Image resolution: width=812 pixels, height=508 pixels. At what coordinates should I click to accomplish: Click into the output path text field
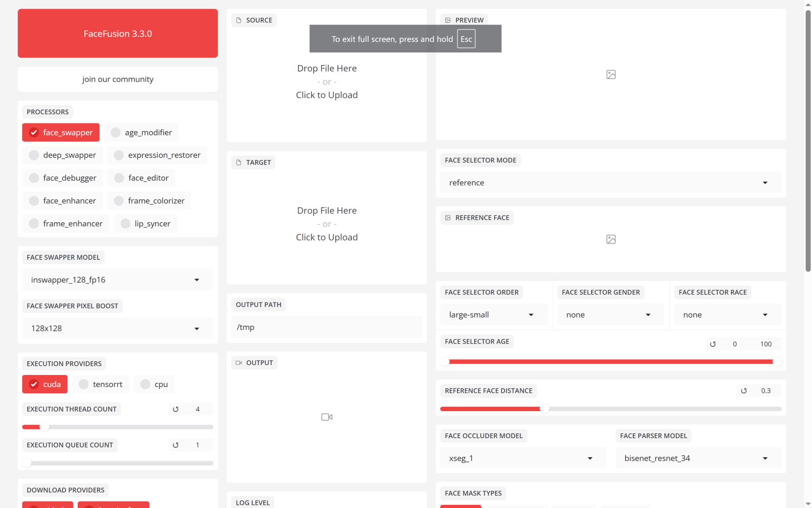(327, 327)
